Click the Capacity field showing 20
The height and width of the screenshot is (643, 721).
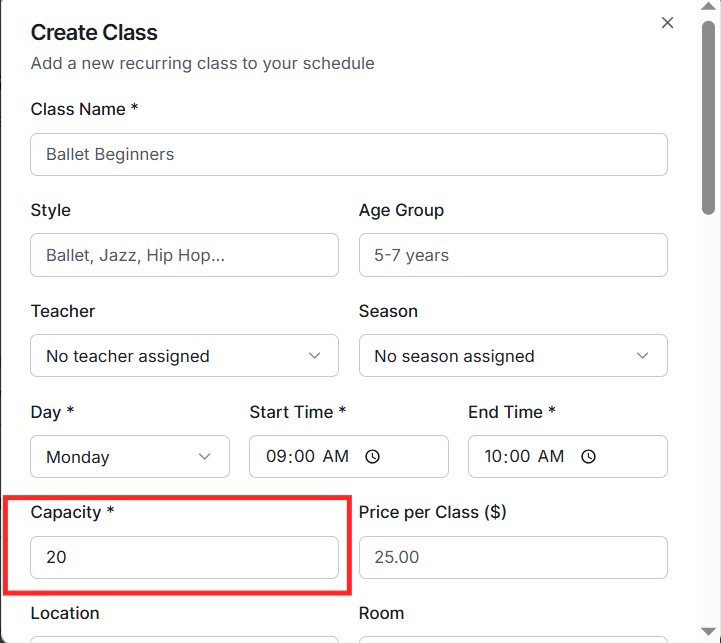[185, 557]
